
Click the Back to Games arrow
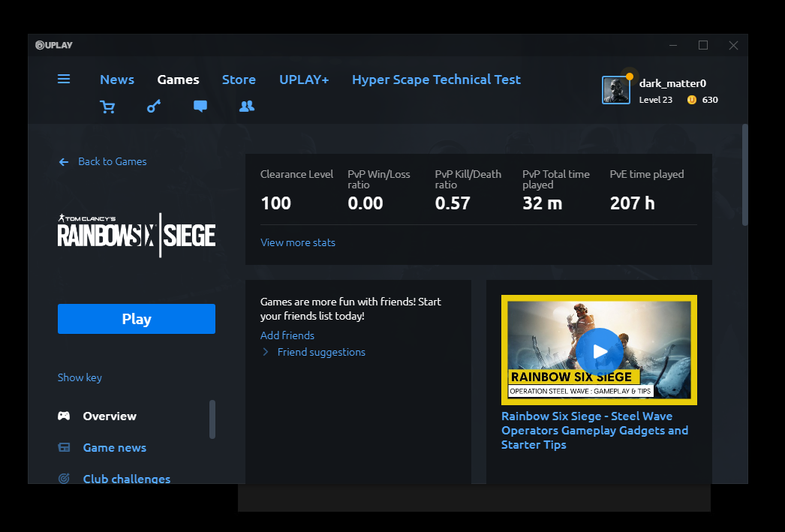[64, 162]
